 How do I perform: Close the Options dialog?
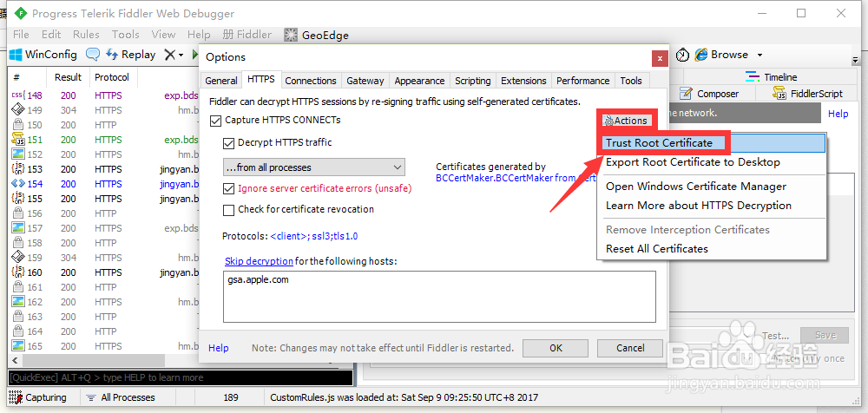(659, 57)
